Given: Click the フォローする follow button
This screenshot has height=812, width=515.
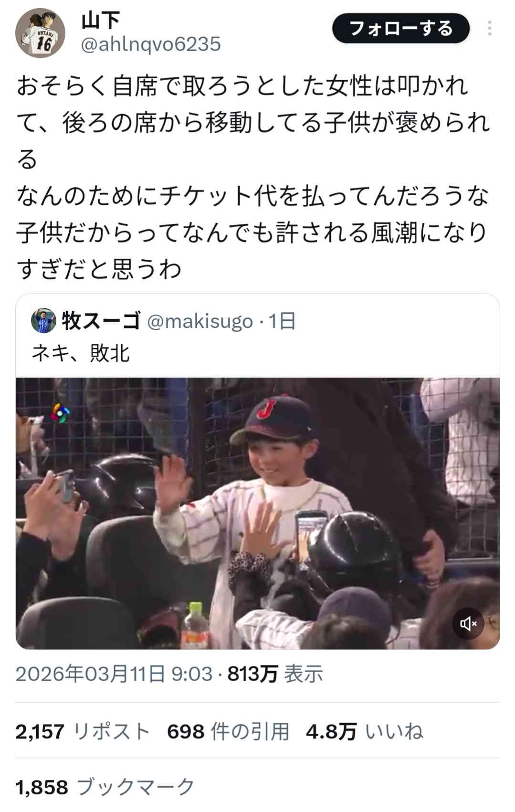Looking at the screenshot, I should 401,29.
